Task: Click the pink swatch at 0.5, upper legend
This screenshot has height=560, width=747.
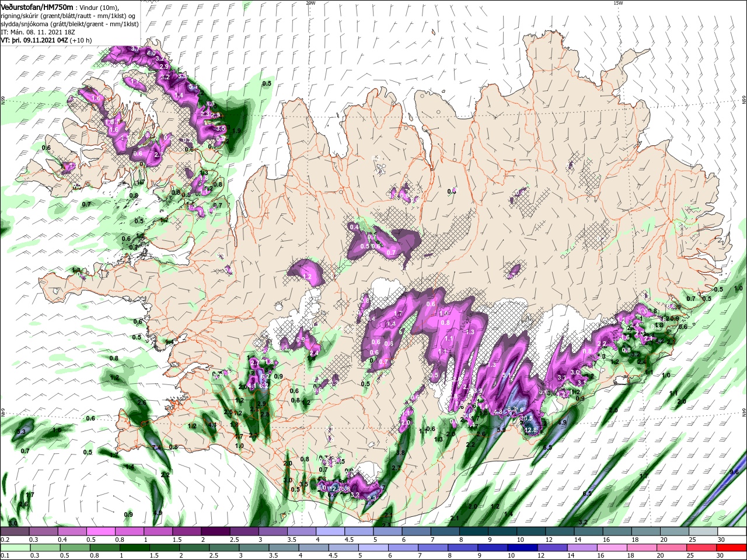Action: 100,531
